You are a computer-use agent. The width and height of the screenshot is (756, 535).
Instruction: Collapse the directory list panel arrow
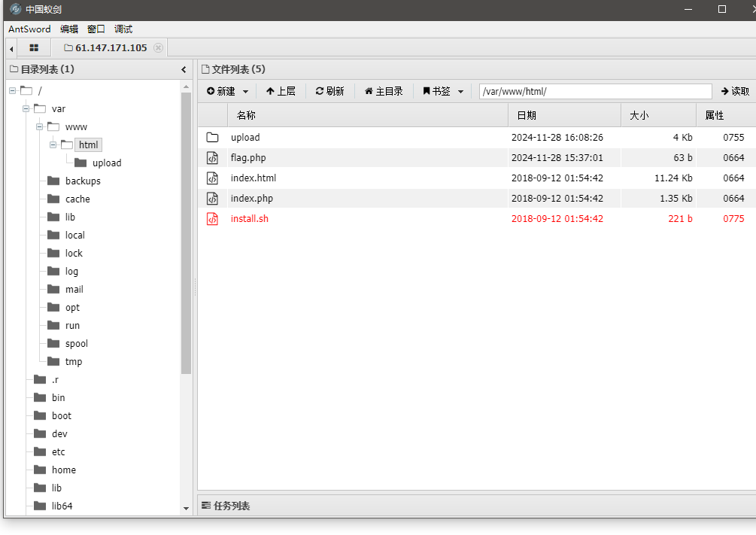(x=184, y=69)
